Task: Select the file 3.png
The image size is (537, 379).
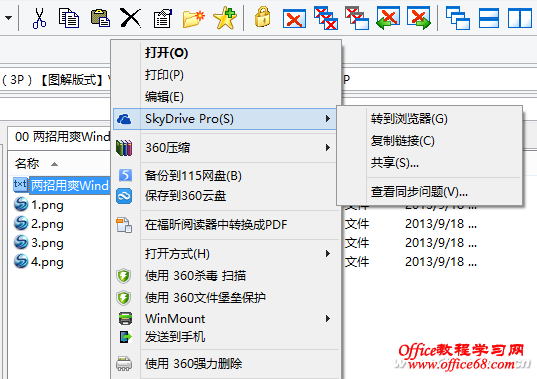Action: point(39,243)
